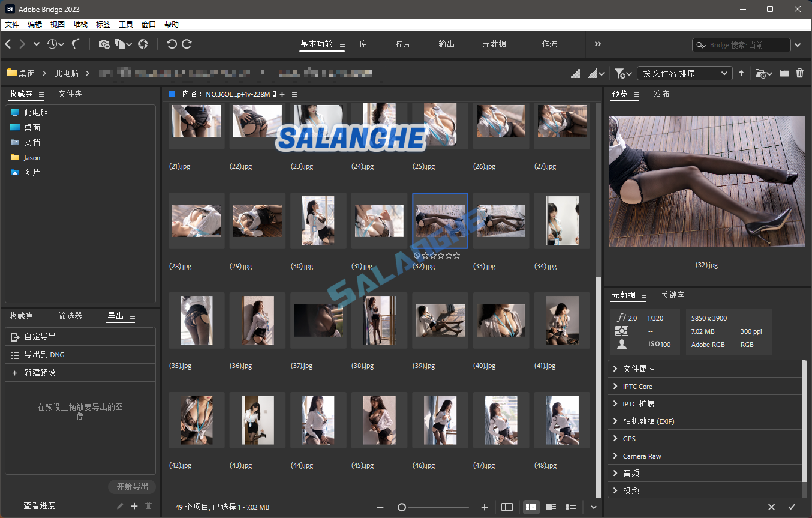The image size is (812, 518).
Task: Click the 开始导出 button
Action: pos(132,486)
